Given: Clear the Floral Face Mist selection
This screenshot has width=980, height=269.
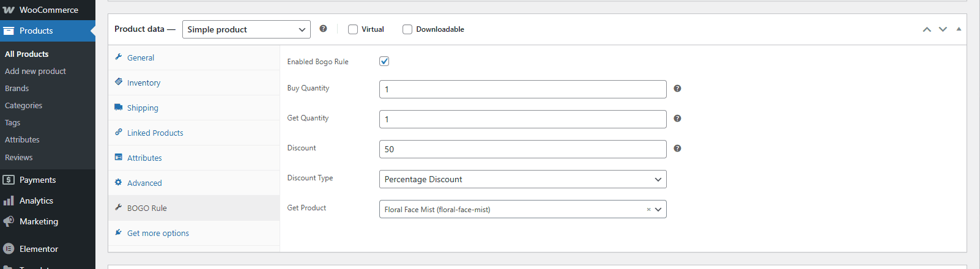Looking at the screenshot, I should pos(648,210).
